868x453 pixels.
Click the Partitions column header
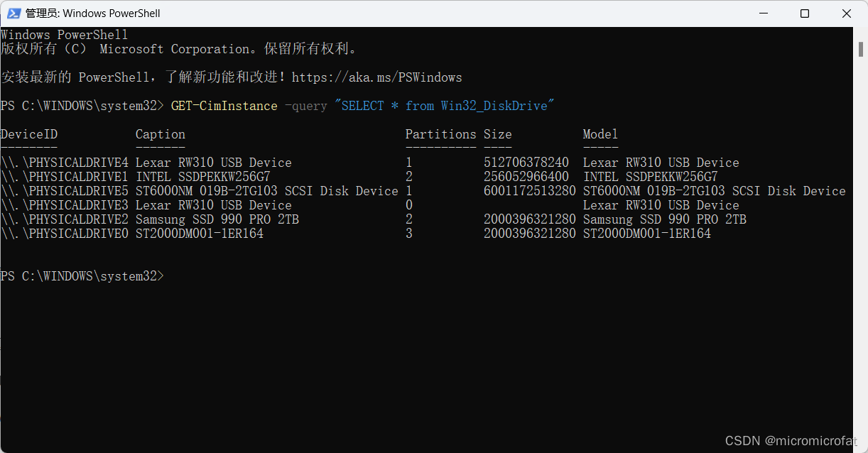(x=440, y=134)
